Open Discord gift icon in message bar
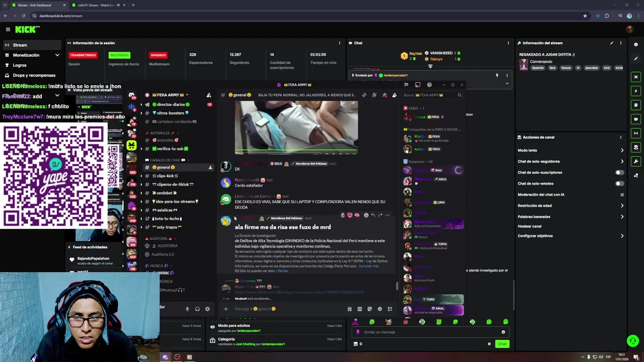 click(350, 309)
